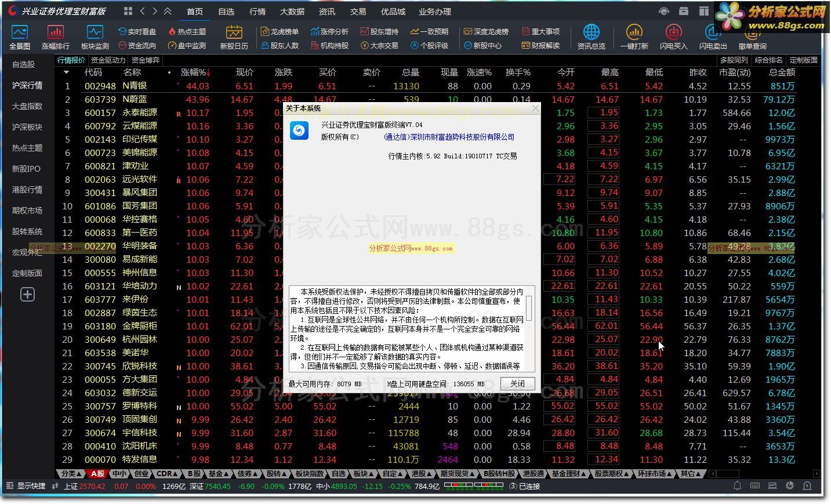Click the grid layout icon in title bar

coord(128,11)
